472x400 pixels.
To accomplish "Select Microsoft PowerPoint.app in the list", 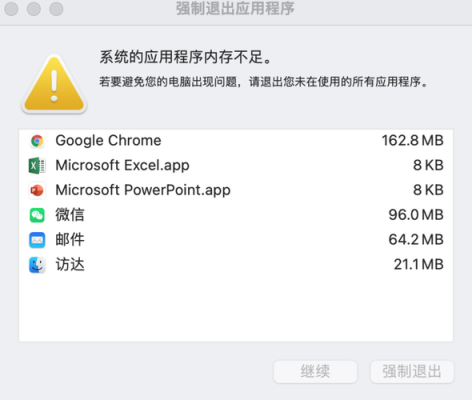I will click(143, 190).
